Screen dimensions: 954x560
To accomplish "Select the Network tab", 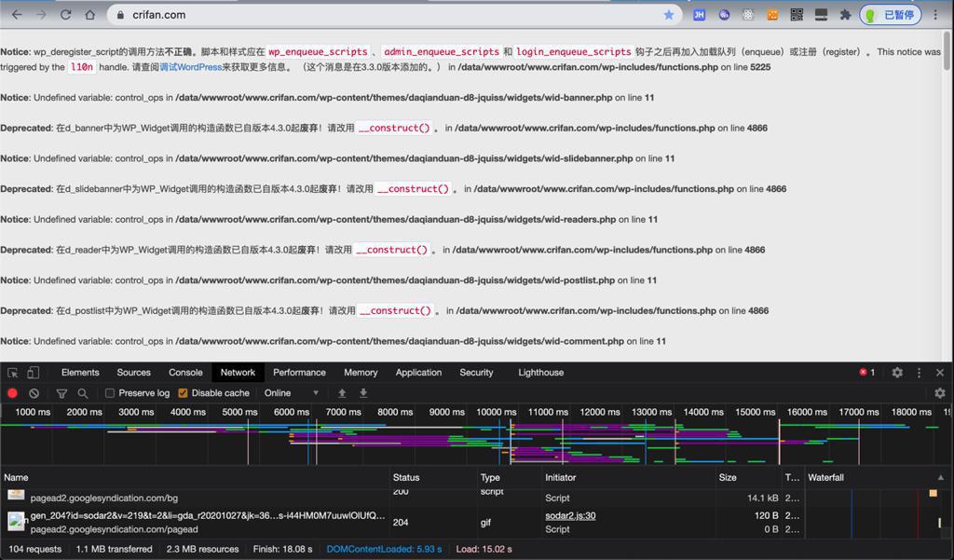I will (x=238, y=373).
